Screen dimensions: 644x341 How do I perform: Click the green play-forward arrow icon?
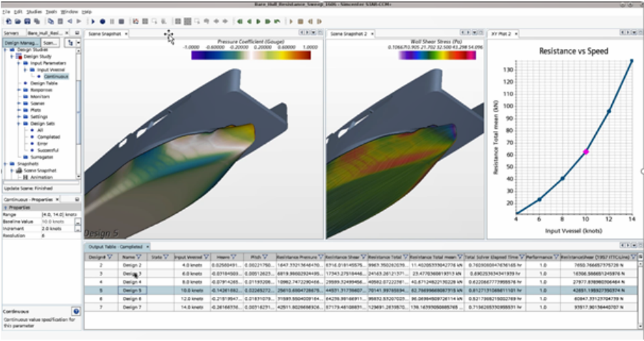(259, 21)
